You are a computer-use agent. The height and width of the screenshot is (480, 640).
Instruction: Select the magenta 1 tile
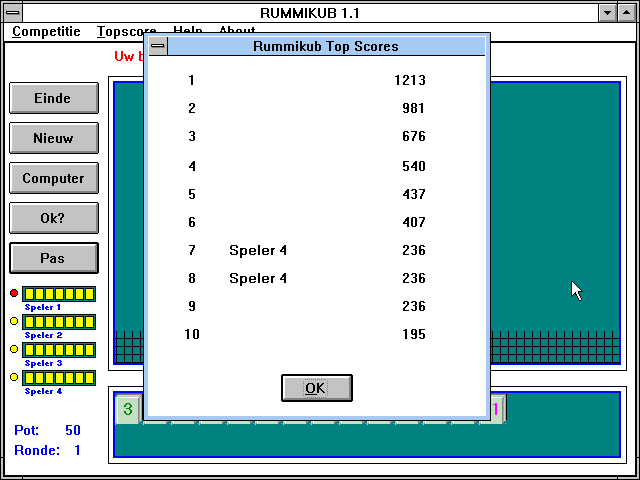(498, 409)
